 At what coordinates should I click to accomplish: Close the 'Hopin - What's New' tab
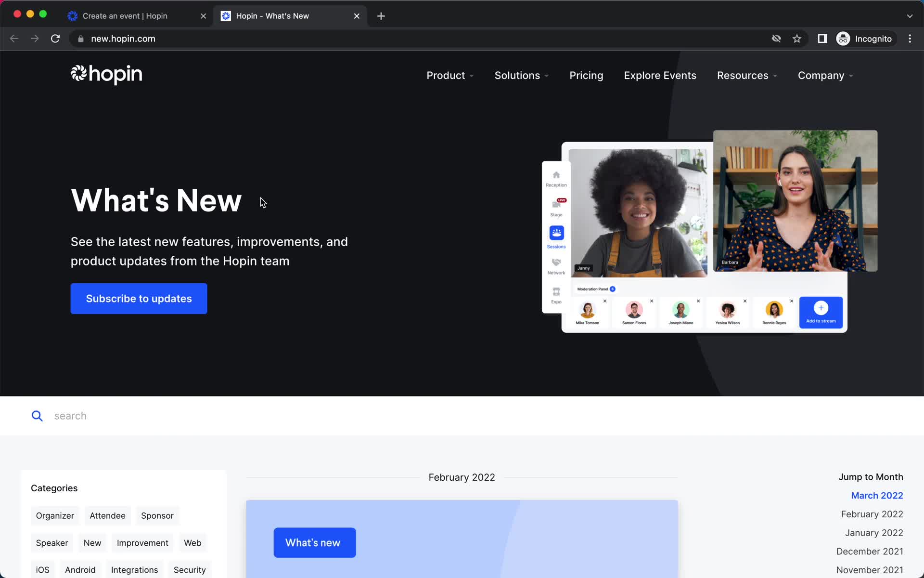click(357, 16)
